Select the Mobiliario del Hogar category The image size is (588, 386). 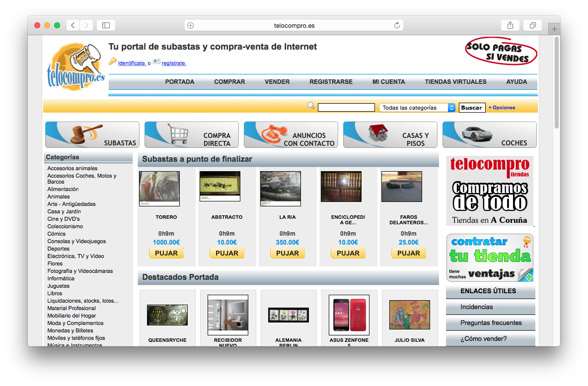[x=72, y=316]
